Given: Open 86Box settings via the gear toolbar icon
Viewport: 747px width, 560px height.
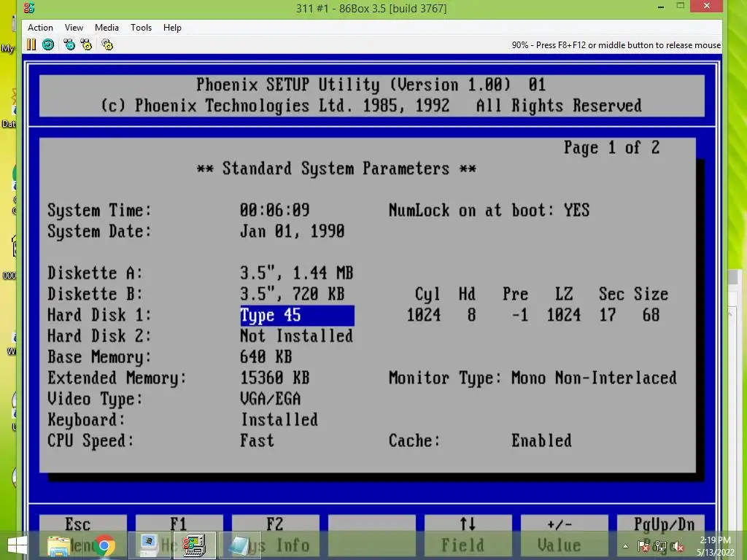Looking at the screenshot, I should (x=108, y=44).
